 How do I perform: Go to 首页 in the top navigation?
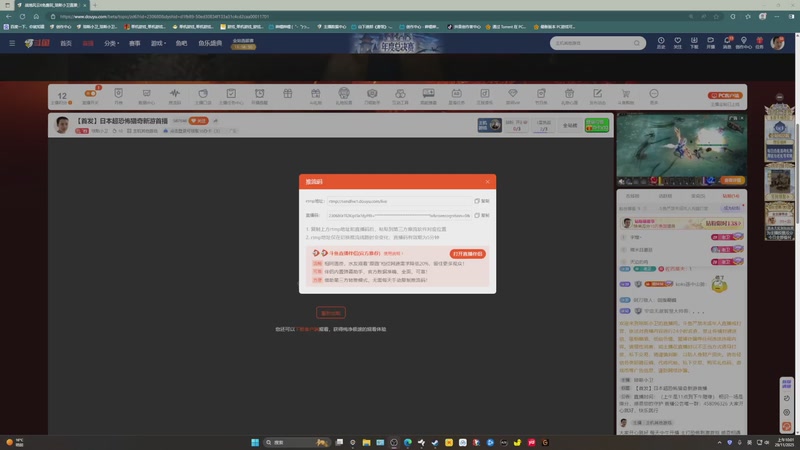66,43
